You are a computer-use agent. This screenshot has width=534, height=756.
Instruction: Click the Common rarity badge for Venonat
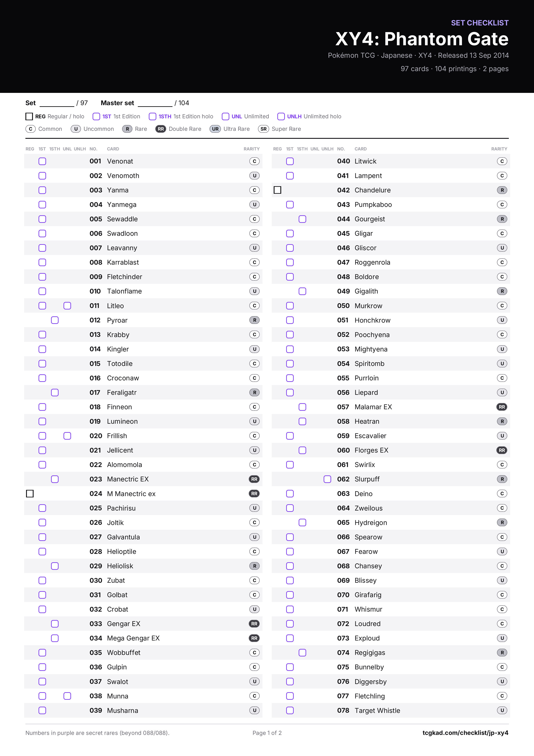(x=254, y=161)
